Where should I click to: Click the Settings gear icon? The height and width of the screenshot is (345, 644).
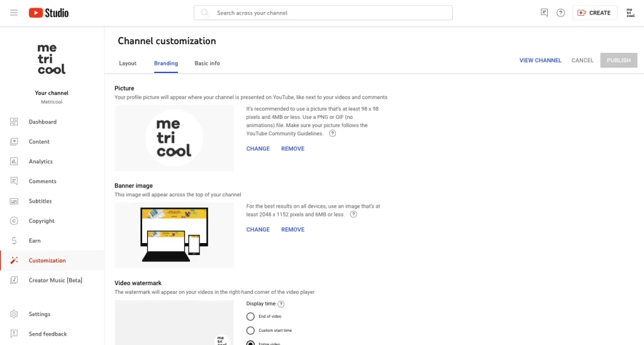[14, 314]
